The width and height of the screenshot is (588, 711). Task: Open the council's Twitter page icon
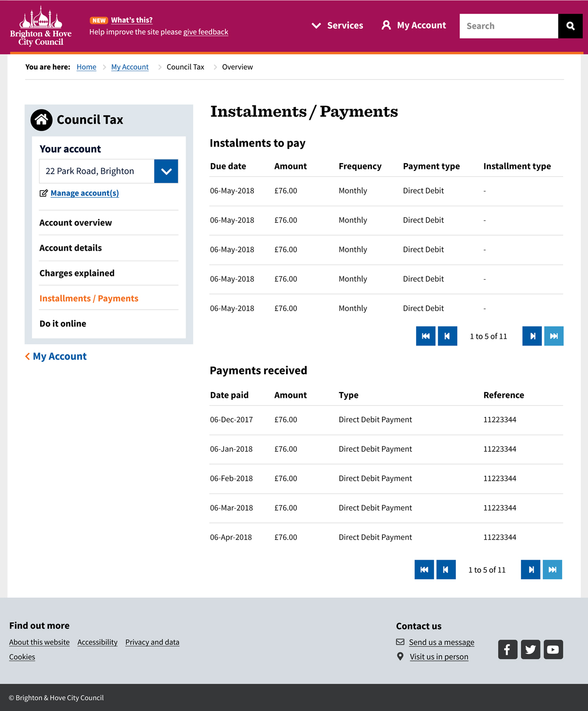point(531,649)
